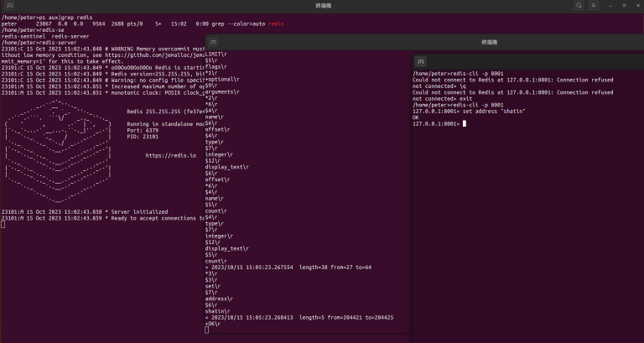Screen dimensions: 644x343
Task: Click the search icon in the terminal header
Action: point(579,6)
